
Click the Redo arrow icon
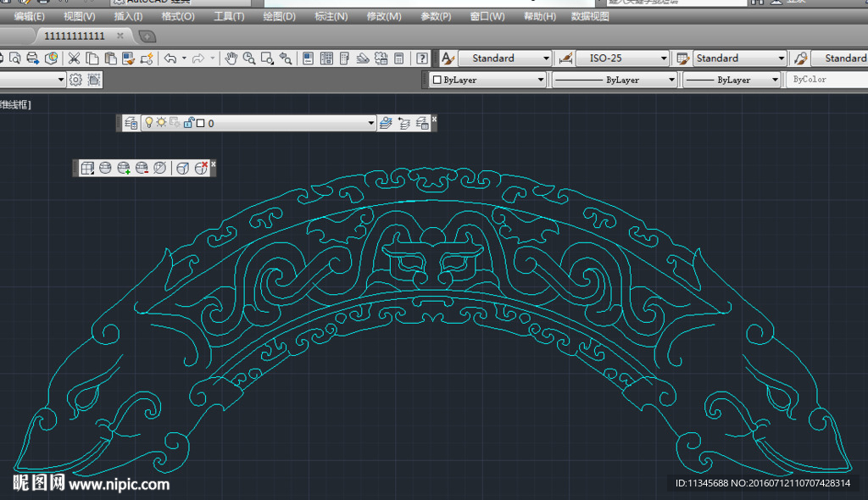[198, 58]
